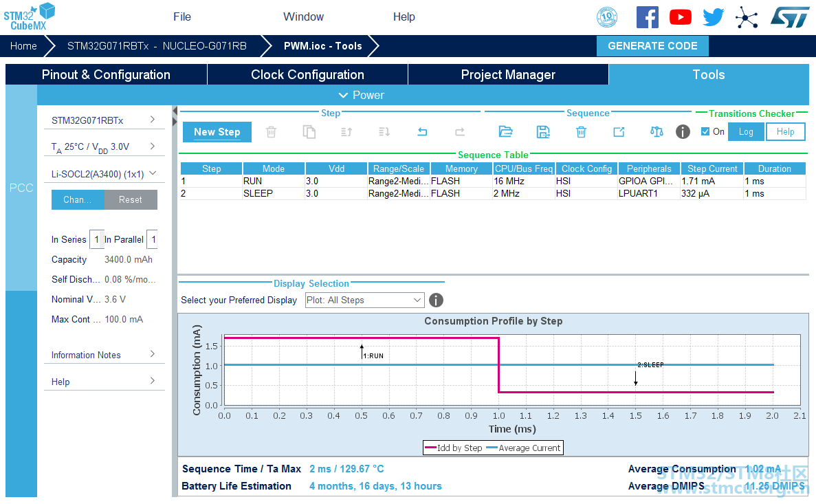
Task: Click the redo arrow icon
Action: click(x=459, y=132)
